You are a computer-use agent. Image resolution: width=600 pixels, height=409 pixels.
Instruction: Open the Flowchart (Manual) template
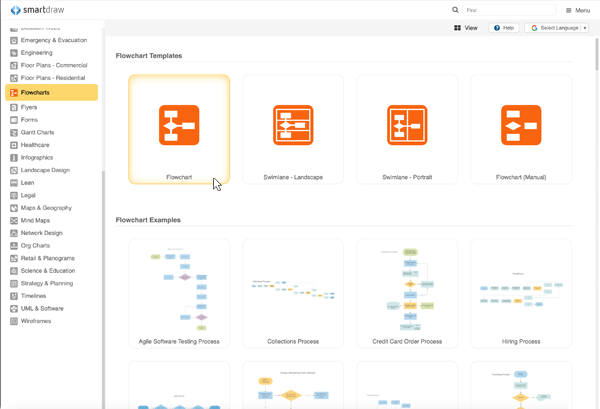[521, 129]
